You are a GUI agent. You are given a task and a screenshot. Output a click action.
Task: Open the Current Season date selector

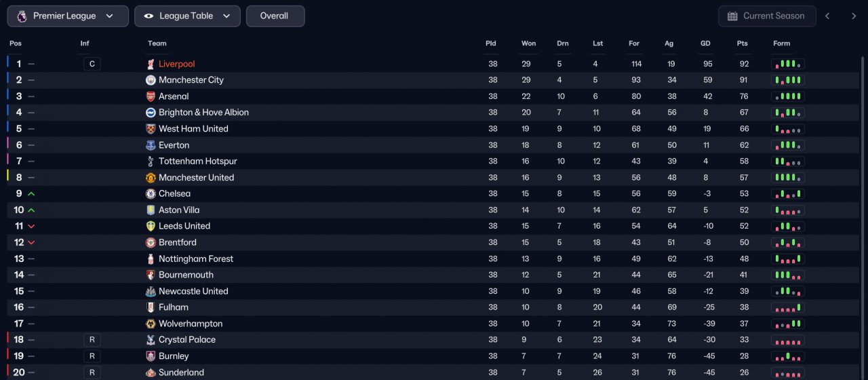[766, 16]
